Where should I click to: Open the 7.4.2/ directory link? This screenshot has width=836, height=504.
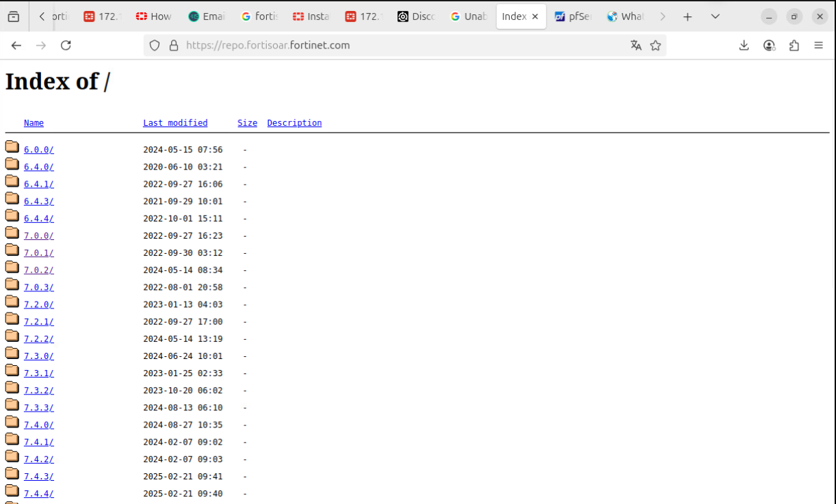pos(39,459)
